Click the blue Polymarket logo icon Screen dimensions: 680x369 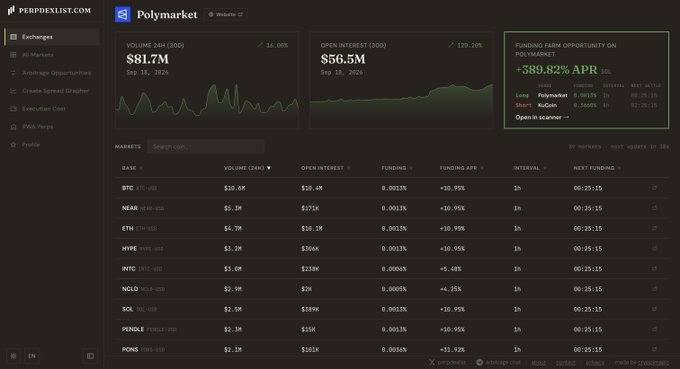click(123, 14)
